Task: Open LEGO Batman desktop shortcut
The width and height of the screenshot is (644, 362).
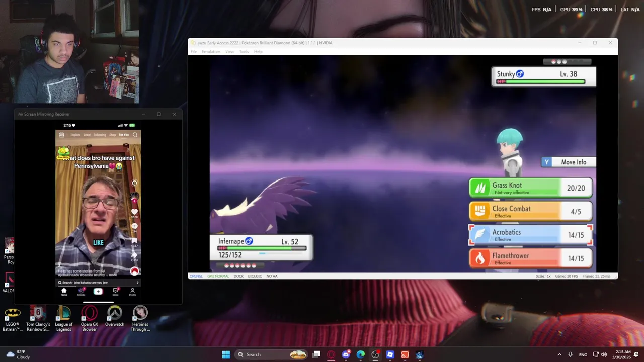Action: 13,319
